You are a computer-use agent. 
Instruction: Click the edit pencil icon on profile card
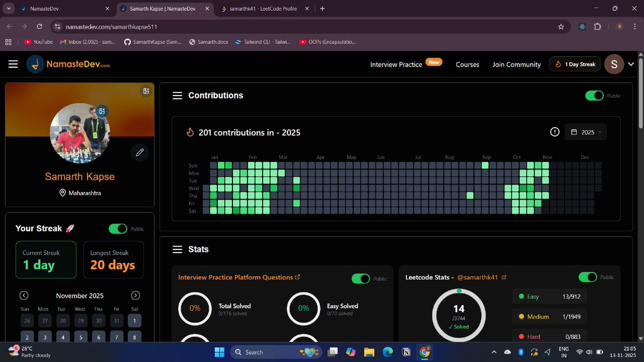(140, 152)
